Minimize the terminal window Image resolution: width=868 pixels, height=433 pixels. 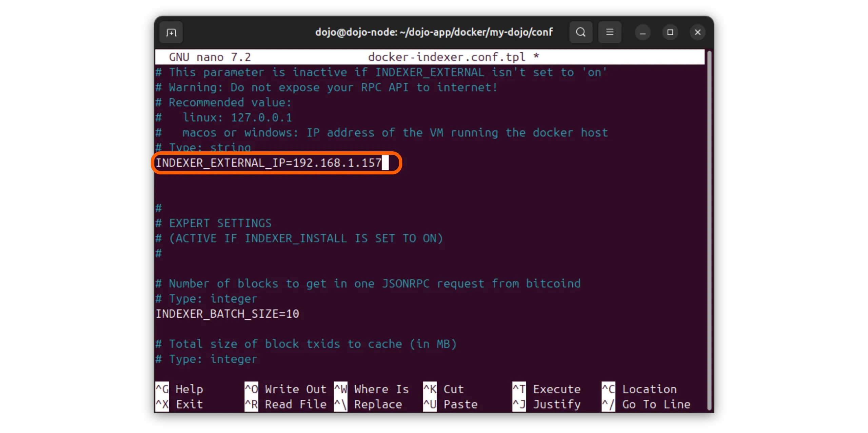click(643, 33)
